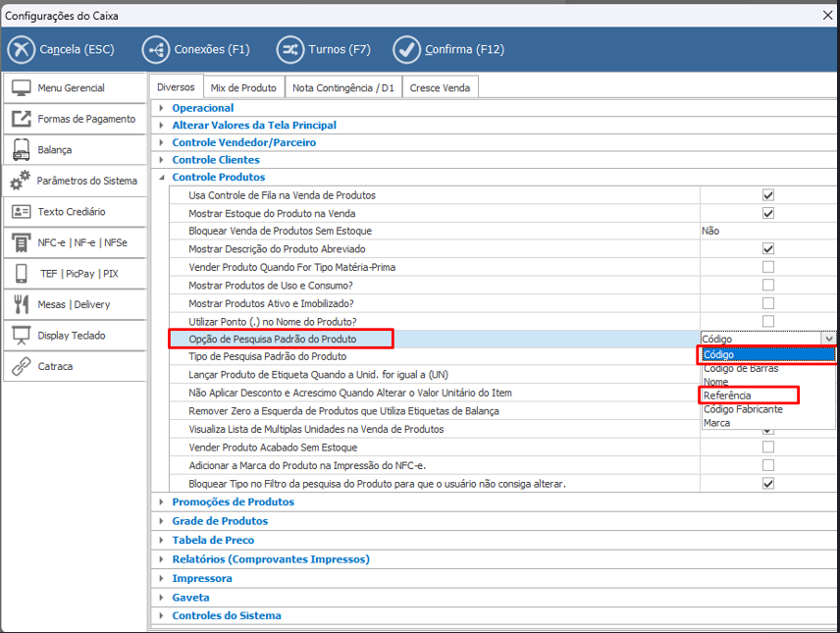Select Referência from the dropdown list
Image resolution: width=840 pixels, height=633 pixels.
(727, 396)
